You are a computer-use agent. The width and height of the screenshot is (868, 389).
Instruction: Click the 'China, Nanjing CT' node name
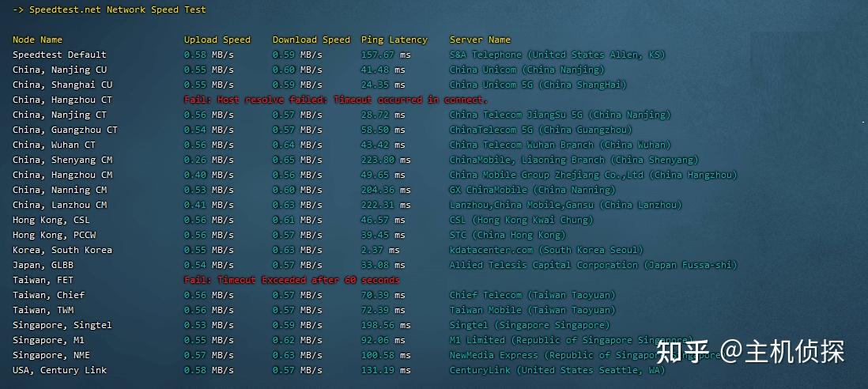point(59,115)
